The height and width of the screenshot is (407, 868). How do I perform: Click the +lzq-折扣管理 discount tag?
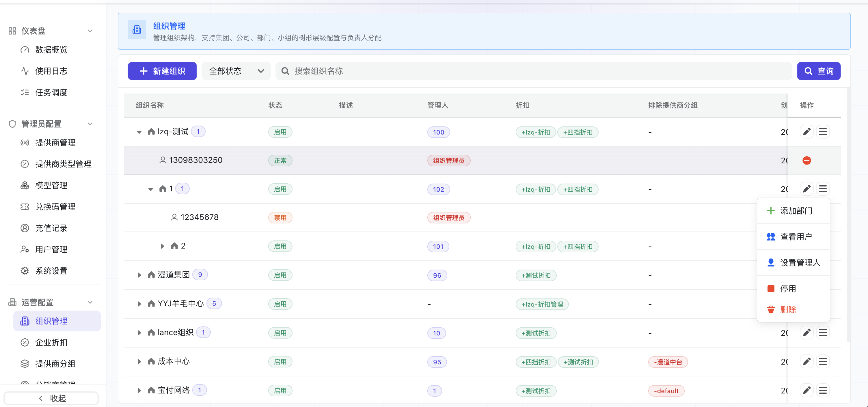pos(542,304)
